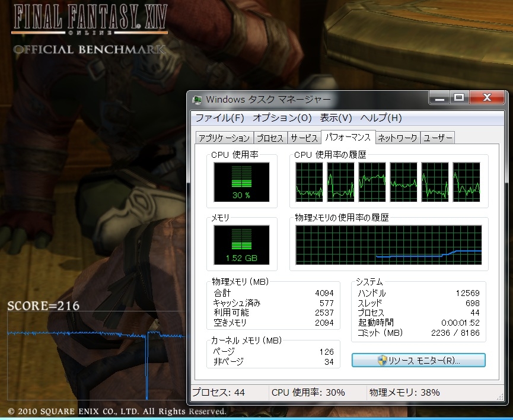Viewport: 513px width, 420px height.
Task: Click the ページ value 126
Action: pos(327,352)
